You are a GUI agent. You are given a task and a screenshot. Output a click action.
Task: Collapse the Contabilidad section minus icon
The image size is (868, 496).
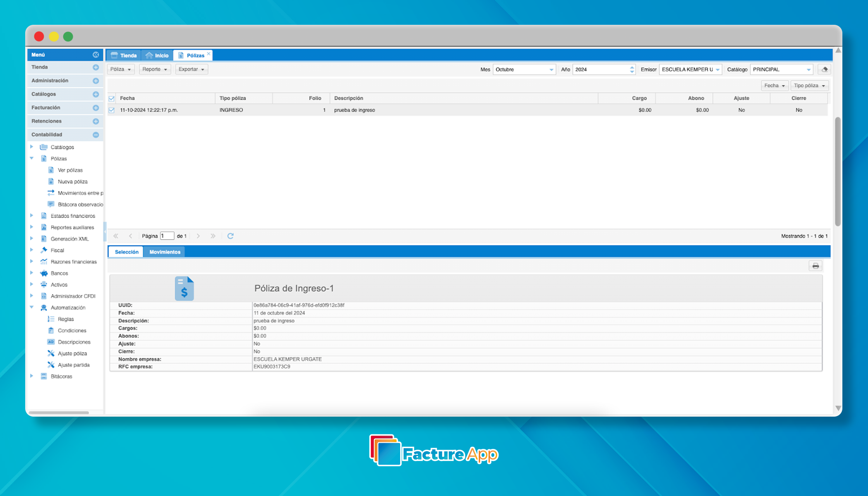point(95,135)
